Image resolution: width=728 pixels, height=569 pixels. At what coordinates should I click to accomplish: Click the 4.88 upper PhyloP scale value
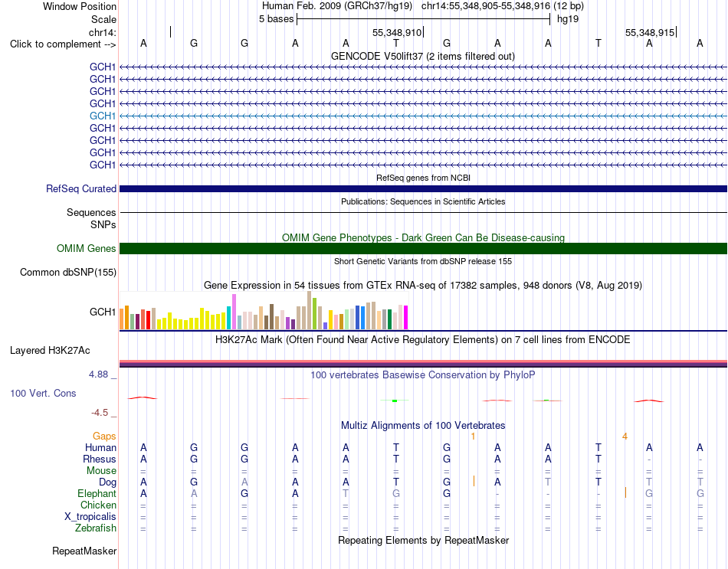(98, 374)
